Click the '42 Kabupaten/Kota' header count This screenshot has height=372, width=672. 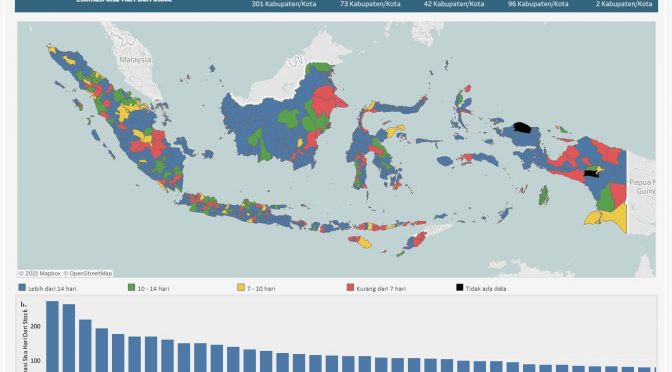click(454, 4)
